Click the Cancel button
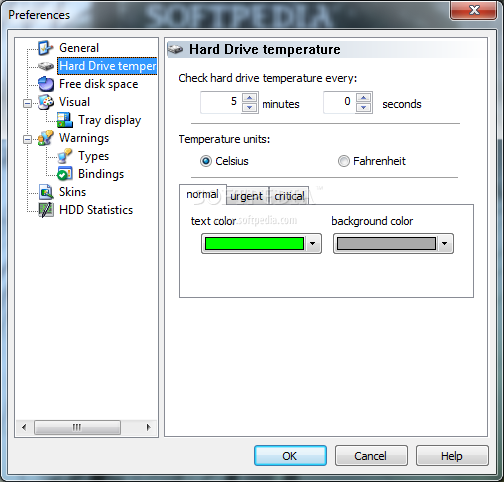 click(x=371, y=456)
